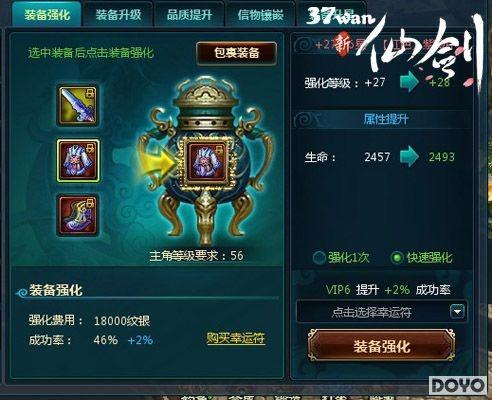Image resolution: width=492 pixels, height=400 pixels.
Task: Expand the 点击选择幸运符 selection box
Action: click(381, 312)
